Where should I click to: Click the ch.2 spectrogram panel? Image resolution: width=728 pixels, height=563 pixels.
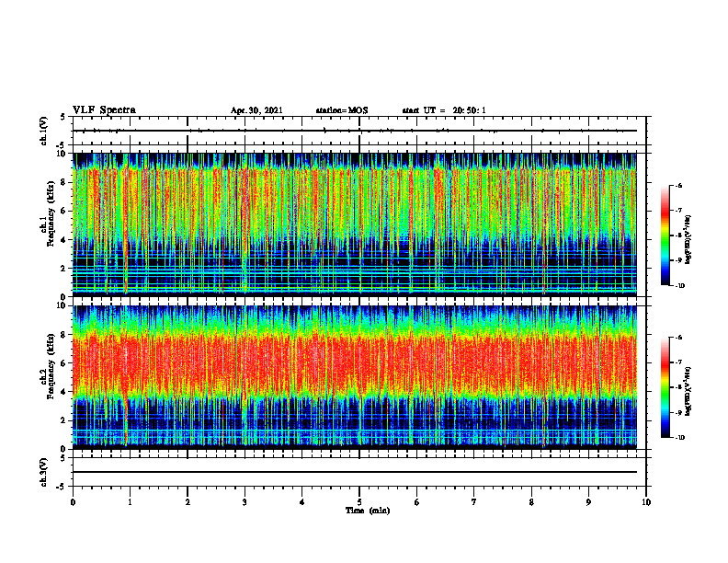click(x=355, y=377)
